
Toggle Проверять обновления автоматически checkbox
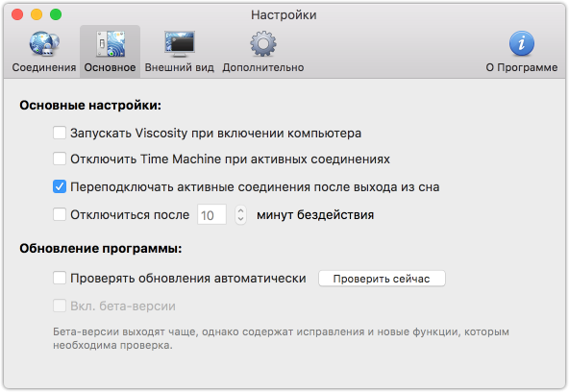[60, 278]
